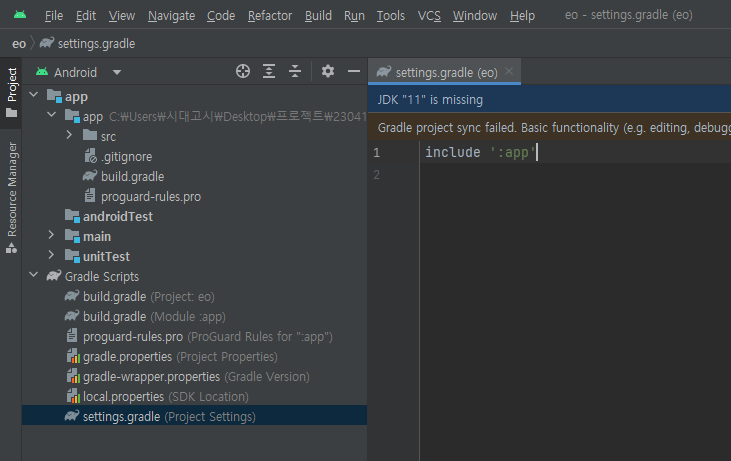Toggle the Project side tab
Image resolution: width=731 pixels, height=461 pixels.
pyautogui.click(x=12, y=93)
